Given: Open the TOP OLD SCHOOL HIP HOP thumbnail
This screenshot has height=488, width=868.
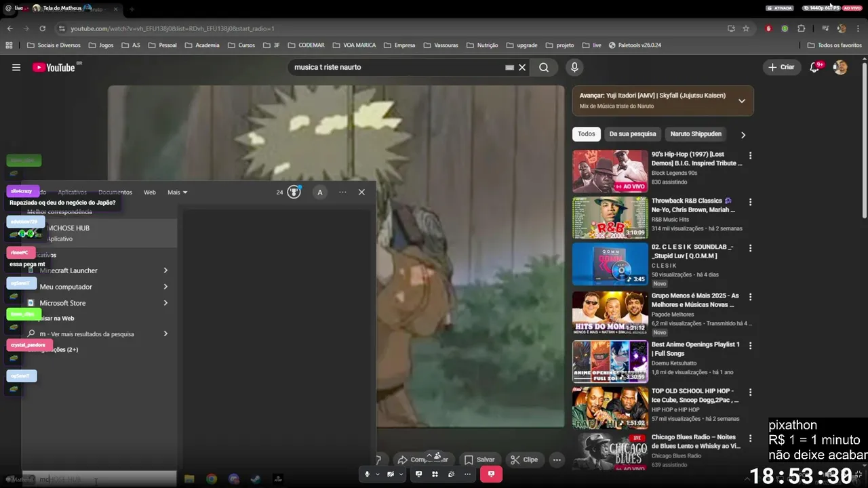Looking at the screenshot, I should [610, 409].
